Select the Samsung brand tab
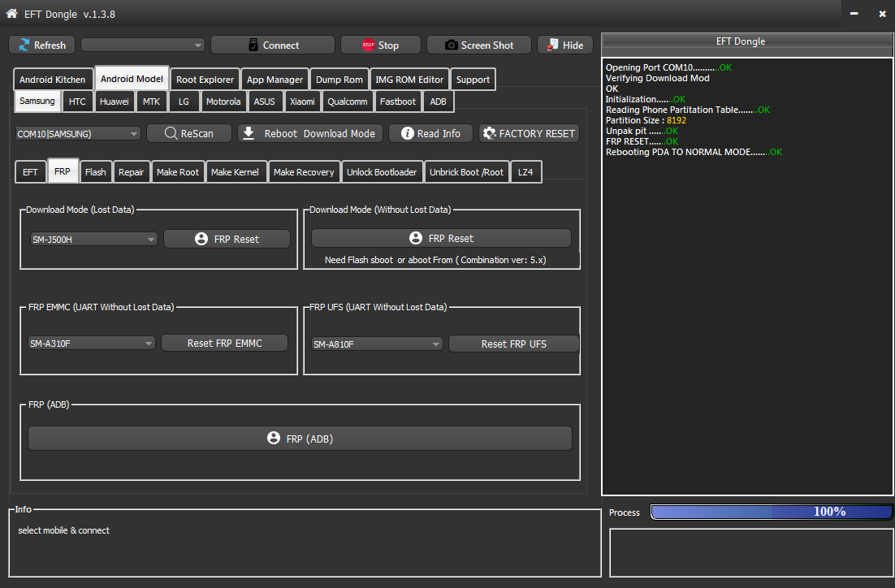The image size is (895, 588). [37, 101]
